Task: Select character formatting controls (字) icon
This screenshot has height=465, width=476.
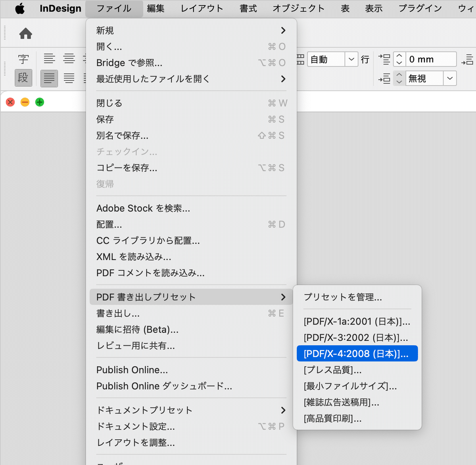Action: (x=23, y=59)
